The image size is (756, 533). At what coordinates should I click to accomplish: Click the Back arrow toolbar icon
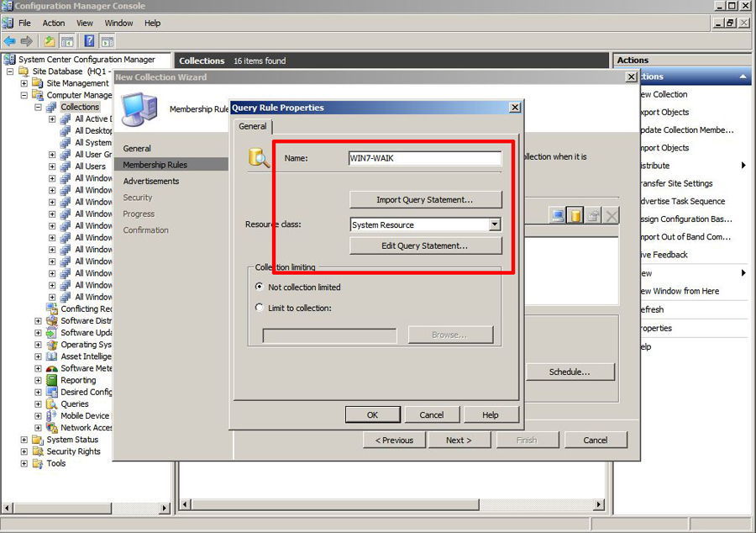9,41
